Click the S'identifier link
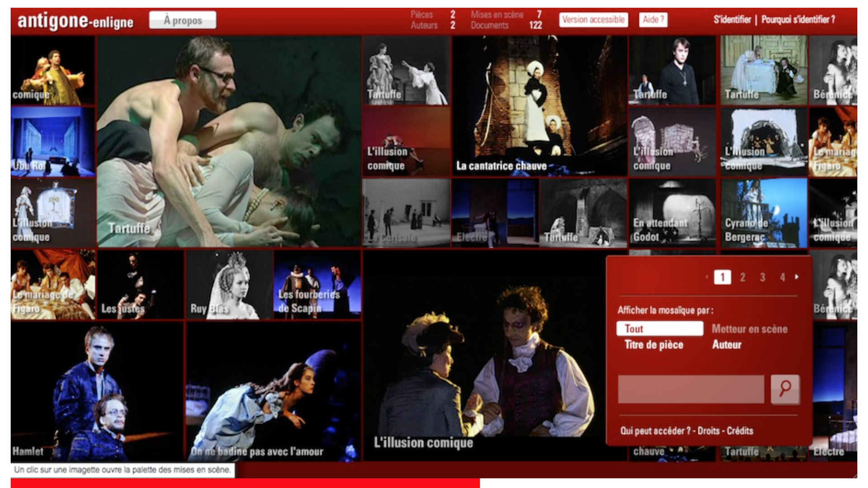The height and width of the screenshot is (488, 868). [x=732, y=20]
